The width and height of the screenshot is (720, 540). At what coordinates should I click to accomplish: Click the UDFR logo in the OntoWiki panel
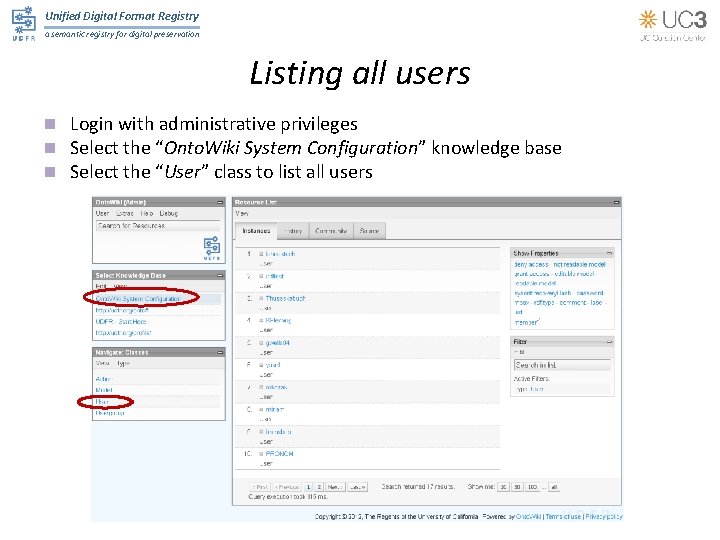tap(212, 248)
